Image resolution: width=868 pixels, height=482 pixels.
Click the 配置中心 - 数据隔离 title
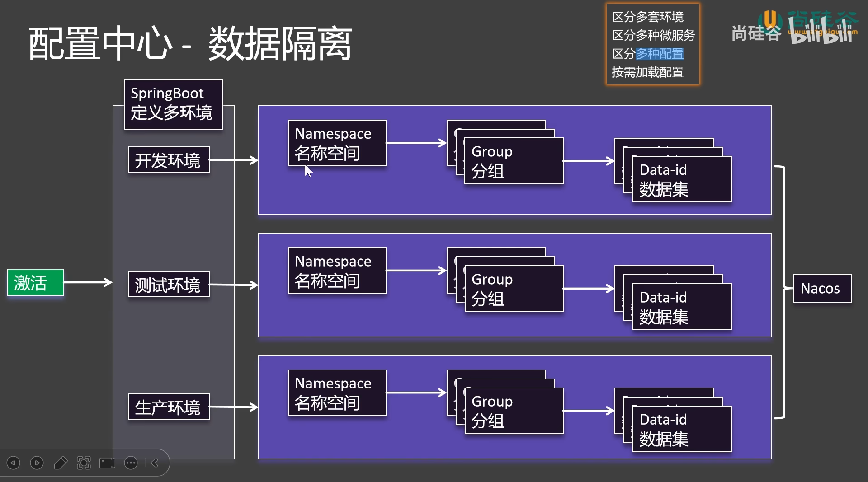[x=190, y=44]
